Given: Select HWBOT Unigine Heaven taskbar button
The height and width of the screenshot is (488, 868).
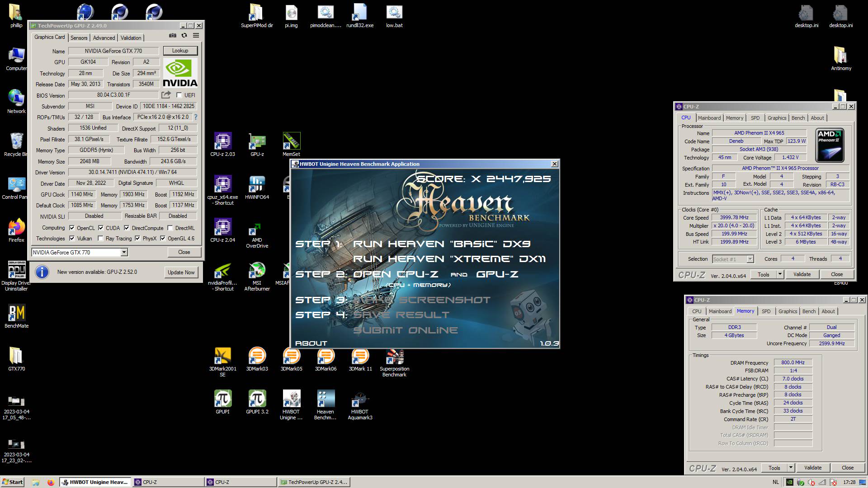Looking at the screenshot, I should coord(96,482).
